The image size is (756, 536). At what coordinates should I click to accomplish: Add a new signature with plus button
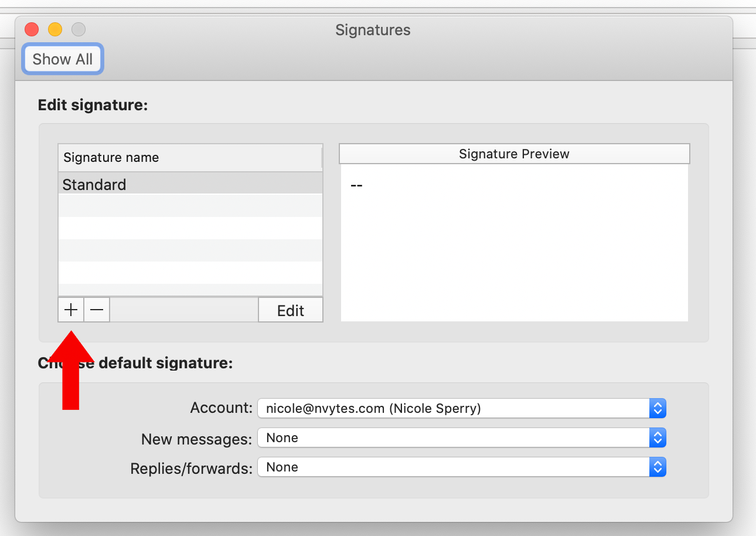point(71,310)
